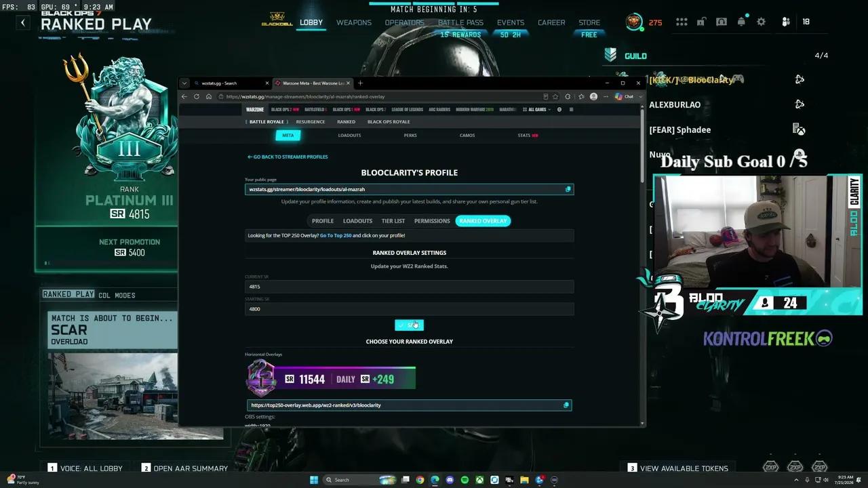Click the Guild shield icon
The width and height of the screenshot is (868, 488).
[x=611, y=55]
